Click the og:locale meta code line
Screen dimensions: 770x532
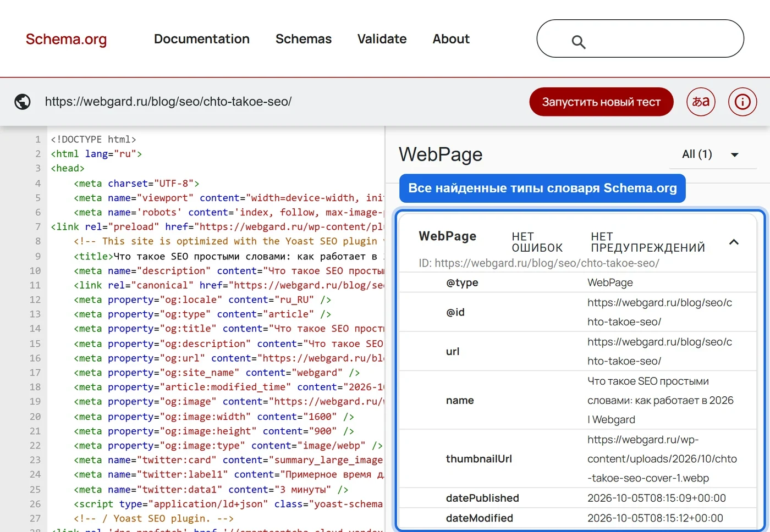pos(202,300)
